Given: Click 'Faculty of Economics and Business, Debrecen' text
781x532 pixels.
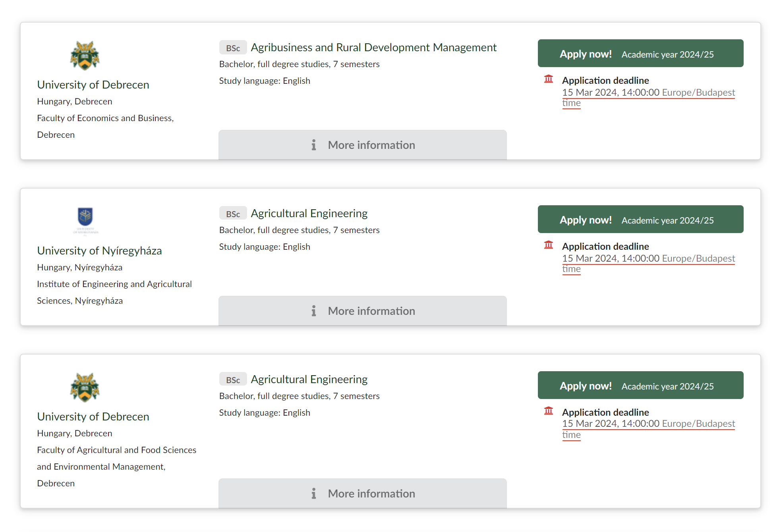Looking at the screenshot, I should 105,126.
